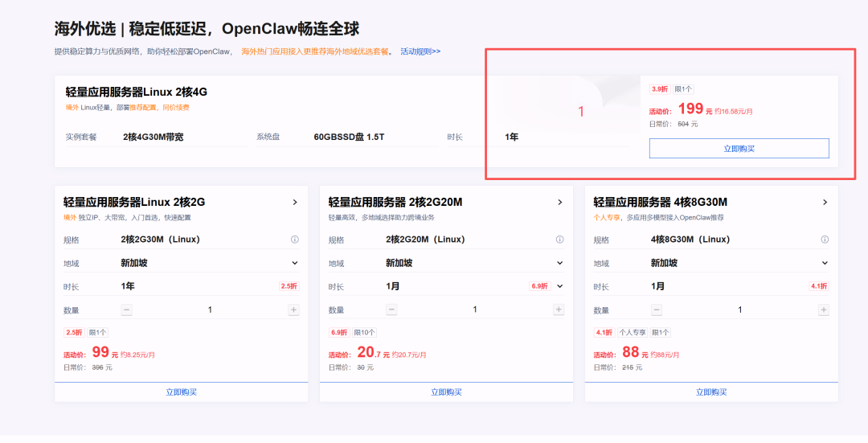Image resolution: width=868 pixels, height=443 pixels.
Task: Open the arrow next to 轻量应用服务器Linux 2核2G title
Action: tap(295, 203)
